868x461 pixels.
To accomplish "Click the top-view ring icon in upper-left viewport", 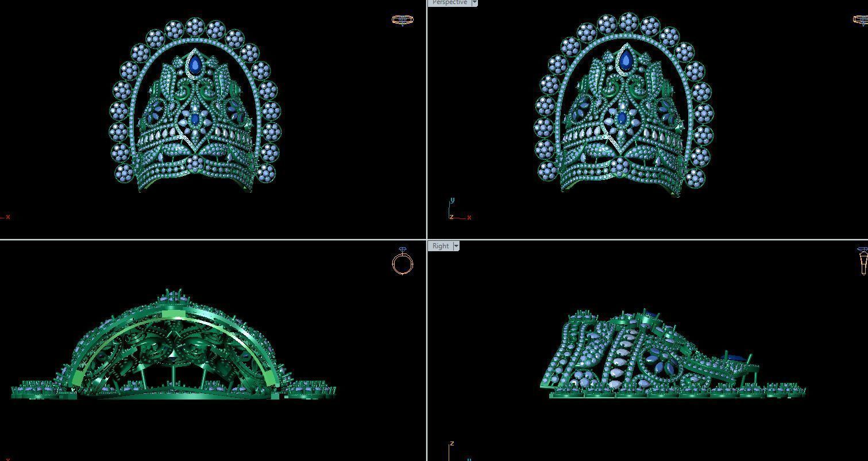I will [402, 20].
